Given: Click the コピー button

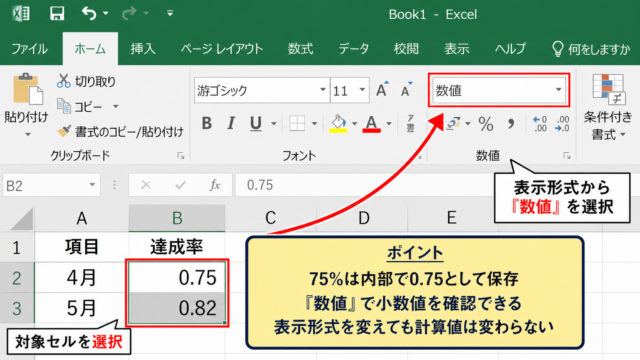Looking at the screenshot, I should pyautogui.click(x=80, y=107).
